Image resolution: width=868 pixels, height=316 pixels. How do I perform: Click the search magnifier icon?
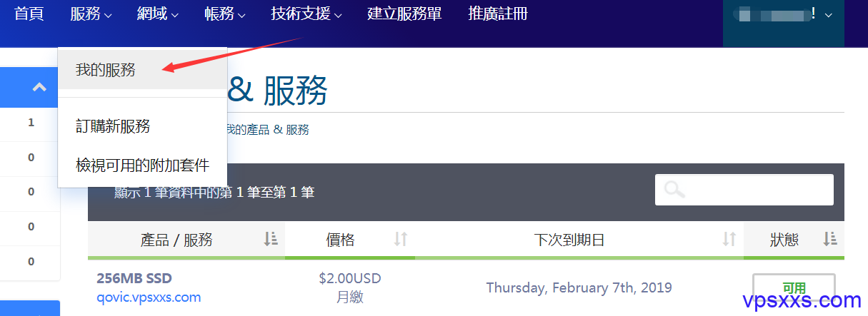pos(674,190)
